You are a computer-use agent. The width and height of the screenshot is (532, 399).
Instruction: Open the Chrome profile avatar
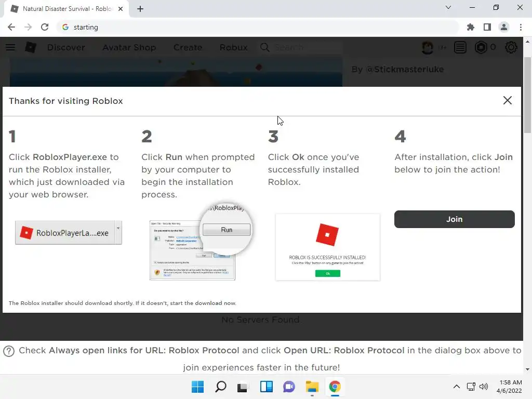[x=504, y=27]
